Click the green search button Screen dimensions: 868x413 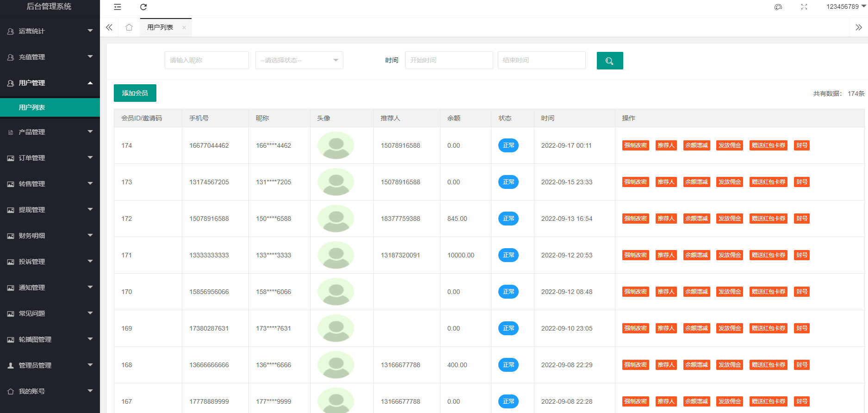609,61
